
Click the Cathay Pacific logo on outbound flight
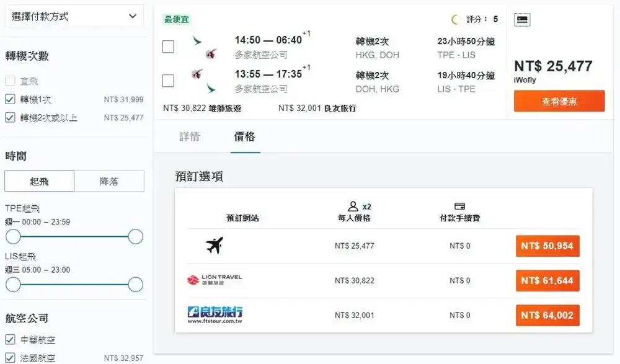click(197, 40)
